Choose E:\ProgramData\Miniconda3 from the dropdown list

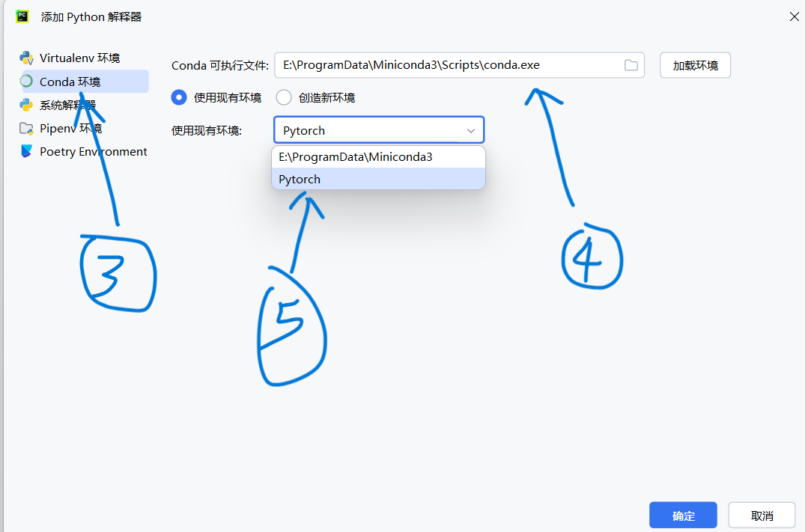coord(378,157)
